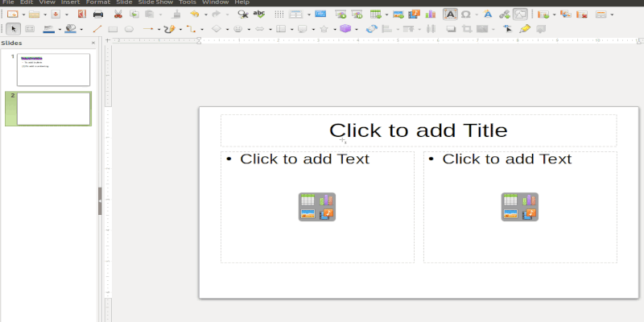Toggle Edit Points mode icon
The image size is (644, 322).
tap(508, 29)
